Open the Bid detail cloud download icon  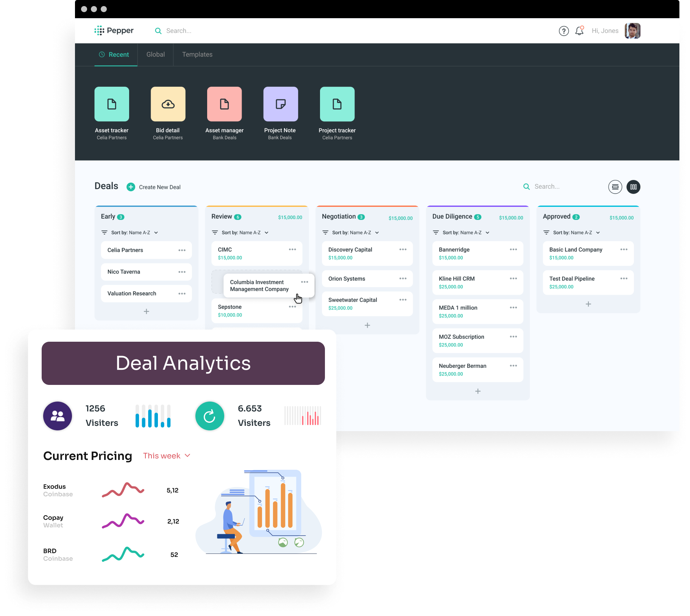tap(168, 104)
